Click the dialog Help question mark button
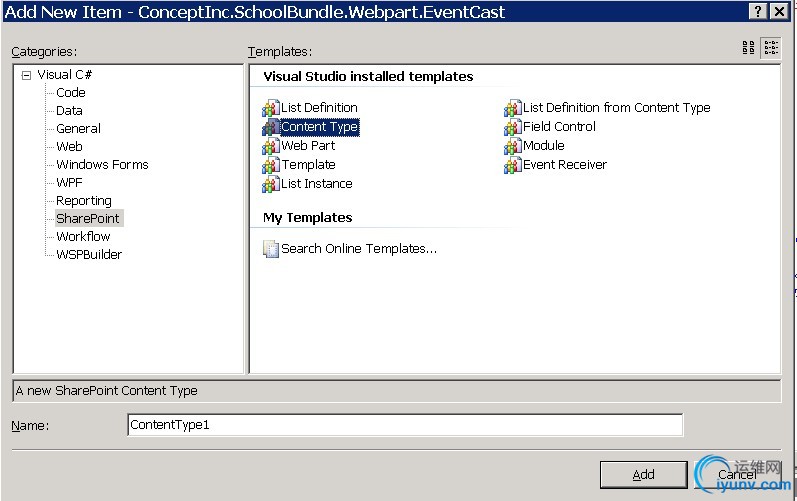 click(x=757, y=11)
